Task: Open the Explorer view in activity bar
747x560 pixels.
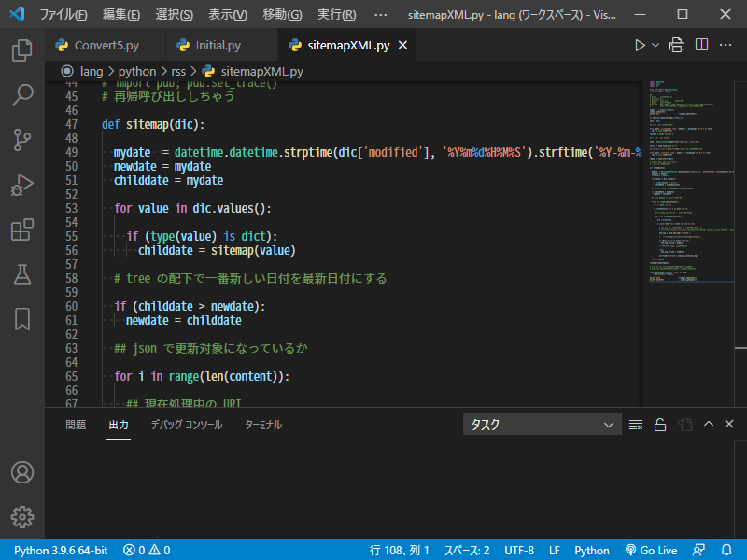Action: coord(22,50)
